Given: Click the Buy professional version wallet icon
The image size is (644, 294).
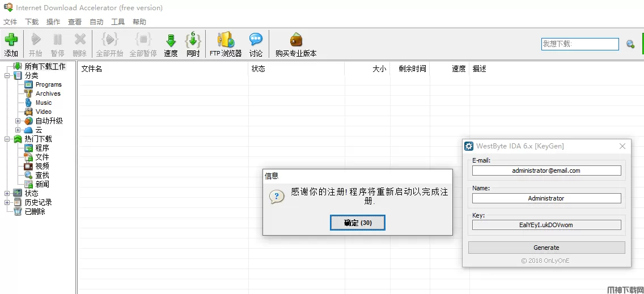Looking at the screenshot, I should 296,40.
